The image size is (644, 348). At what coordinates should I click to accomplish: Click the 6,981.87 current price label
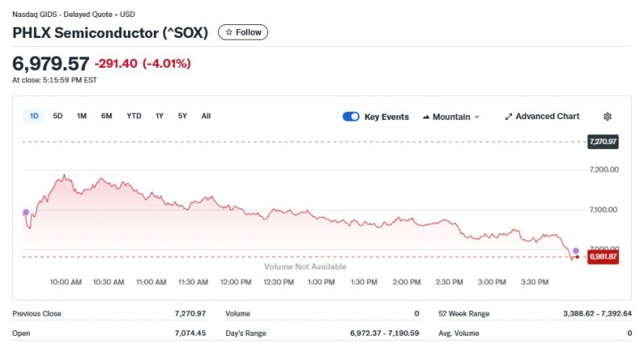602,257
